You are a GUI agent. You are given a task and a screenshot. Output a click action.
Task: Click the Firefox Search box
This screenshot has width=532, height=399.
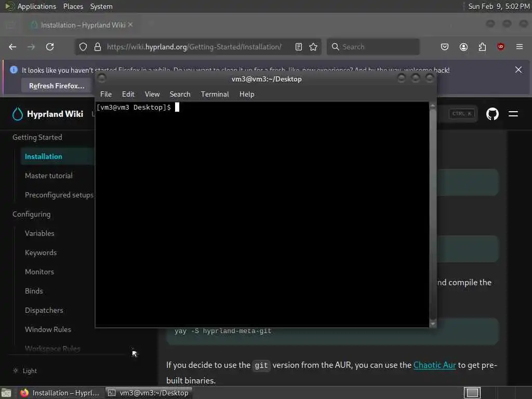[373, 47]
